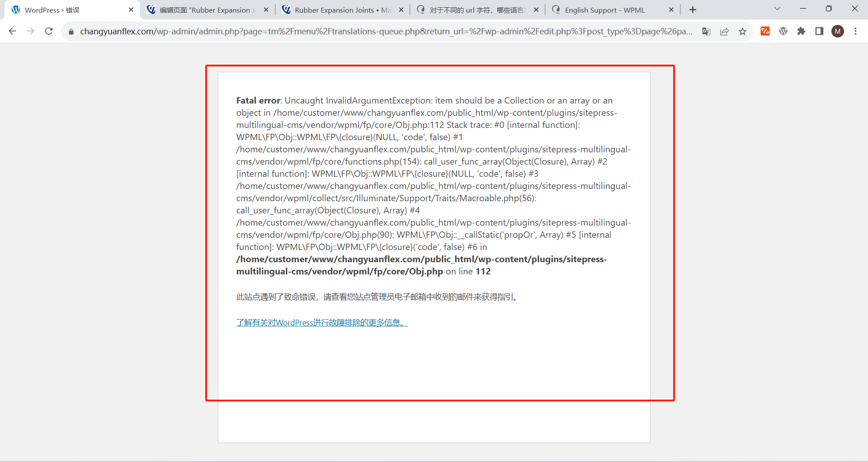
Task: Close the WordPress › 错误 tab
Action: [x=131, y=9]
